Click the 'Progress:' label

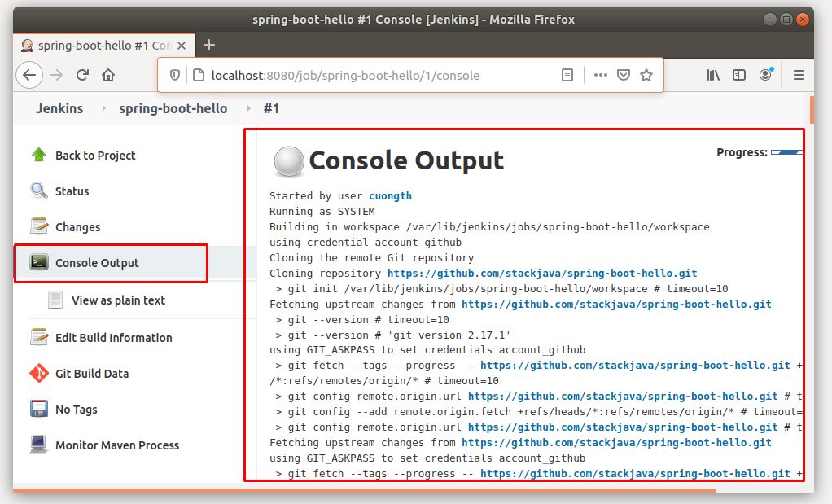[742, 152]
